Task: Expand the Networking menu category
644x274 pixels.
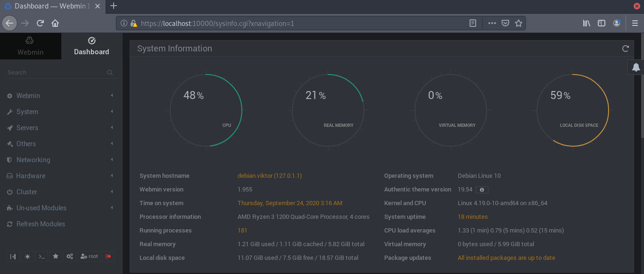Action: (33, 160)
